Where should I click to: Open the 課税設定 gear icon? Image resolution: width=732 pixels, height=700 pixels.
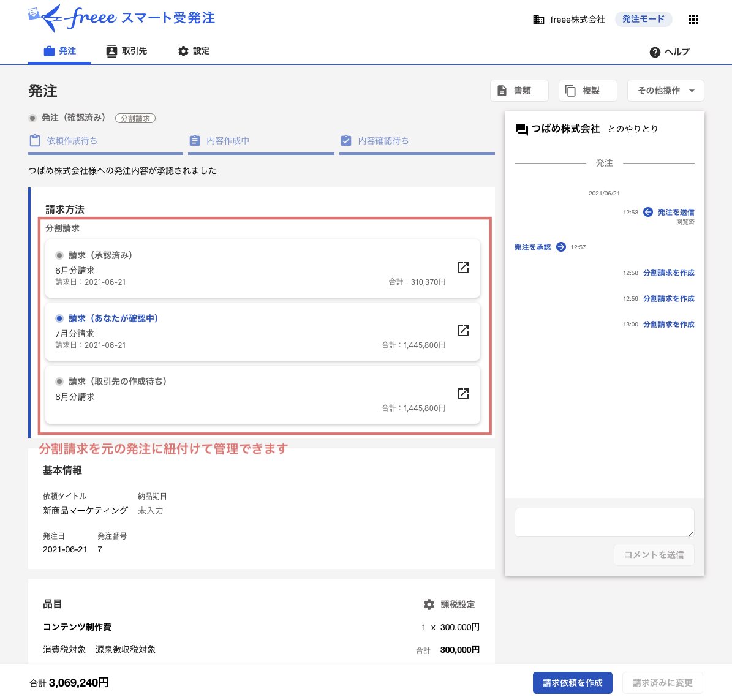[x=429, y=604]
